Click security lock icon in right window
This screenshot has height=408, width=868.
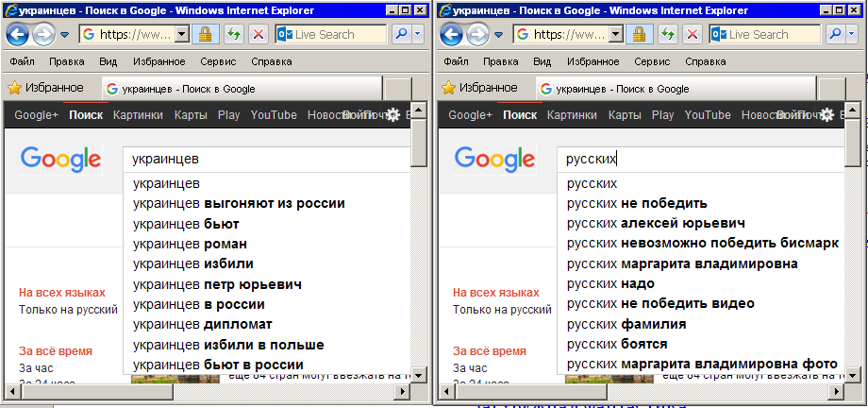[x=640, y=35]
